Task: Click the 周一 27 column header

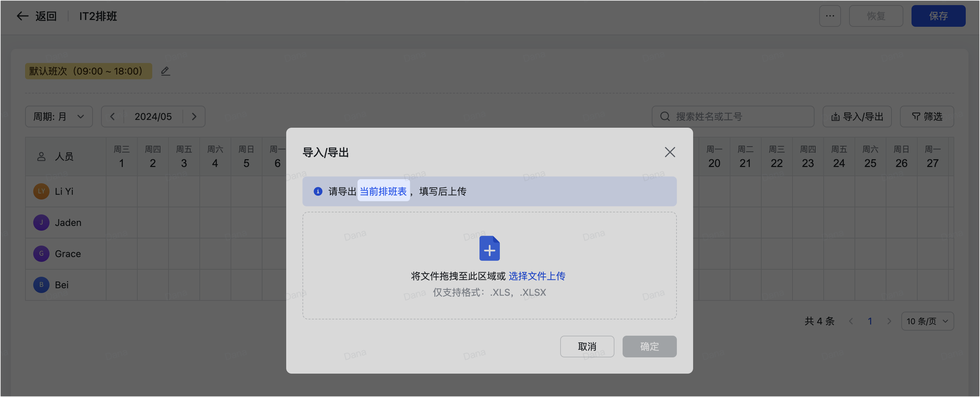Action: tap(932, 156)
